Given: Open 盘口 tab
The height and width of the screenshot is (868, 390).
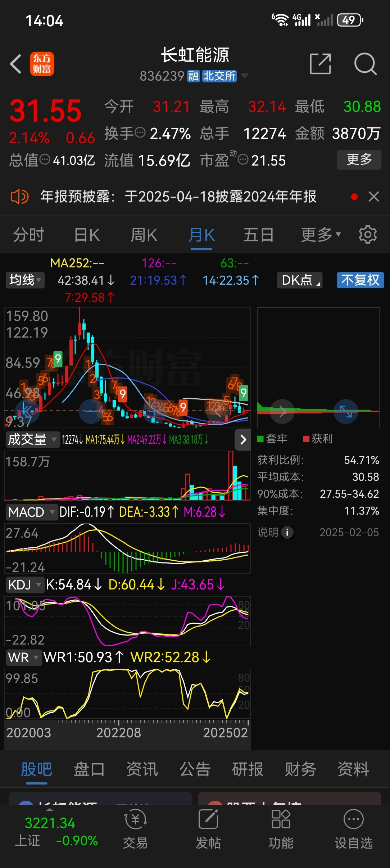Looking at the screenshot, I should (89, 770).
